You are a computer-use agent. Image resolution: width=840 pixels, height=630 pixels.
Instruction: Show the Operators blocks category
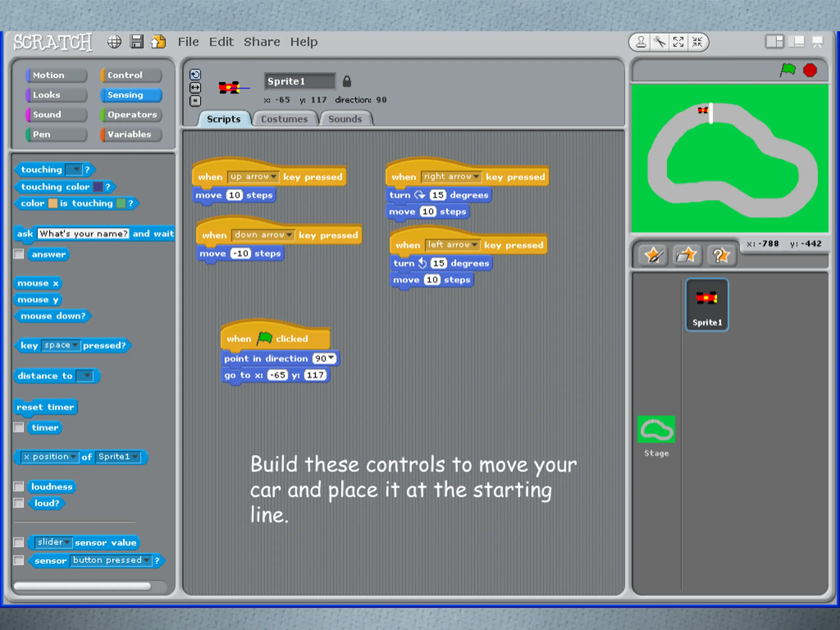[x=131, y=115]
